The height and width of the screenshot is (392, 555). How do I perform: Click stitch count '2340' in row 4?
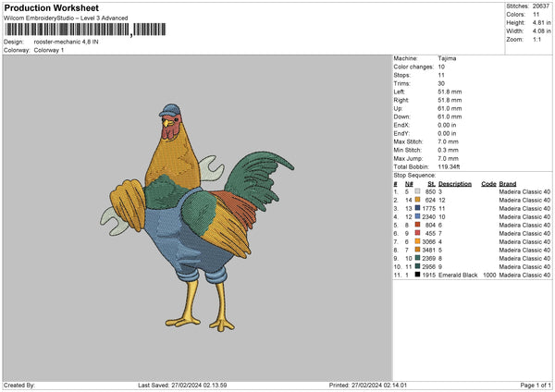pos(428,216)
